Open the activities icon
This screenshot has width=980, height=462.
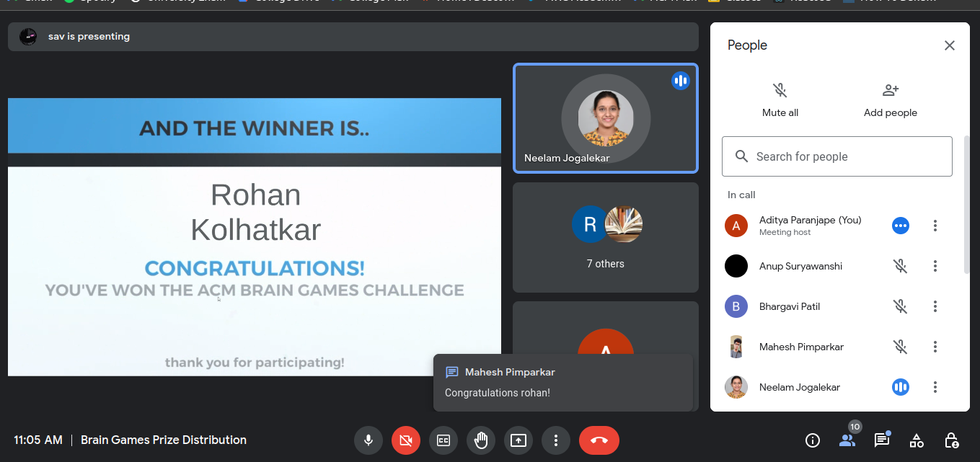point(917,440)
